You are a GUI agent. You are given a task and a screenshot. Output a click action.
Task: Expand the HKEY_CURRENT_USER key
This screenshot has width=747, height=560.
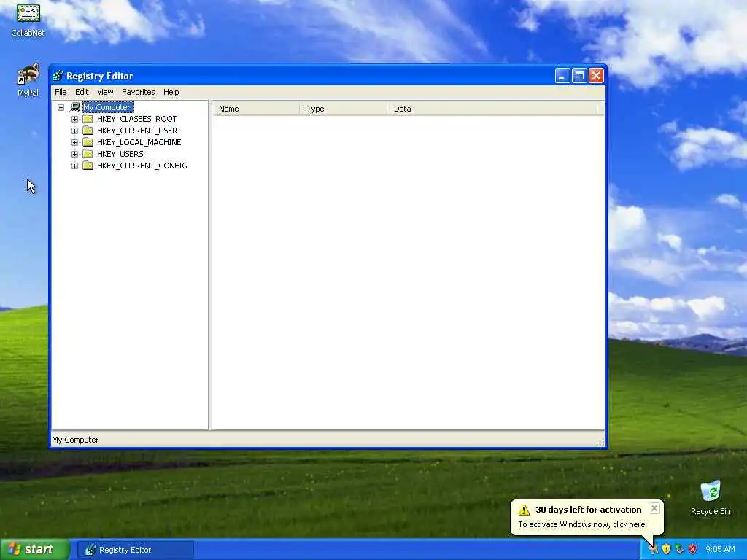point(75,131)
